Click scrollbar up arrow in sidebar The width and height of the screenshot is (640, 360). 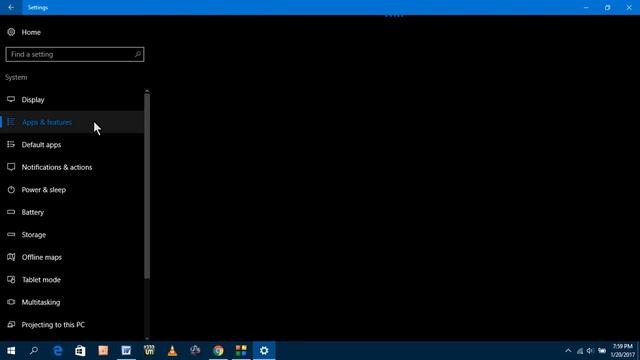147,91
